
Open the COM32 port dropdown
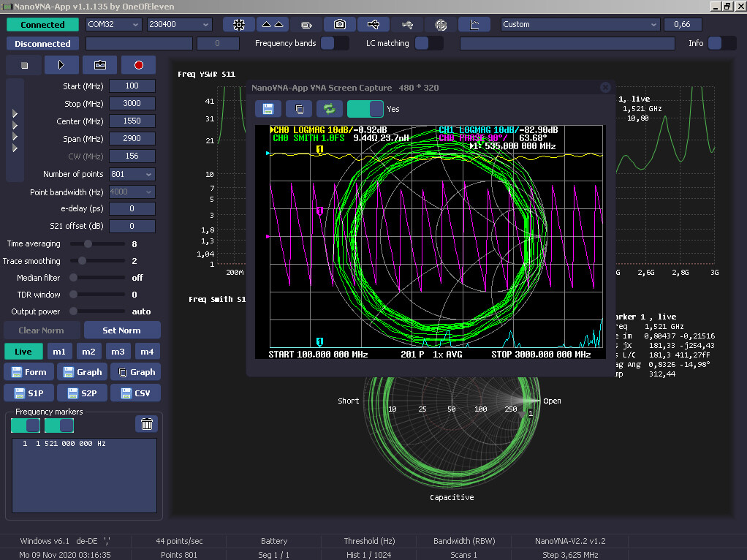(113, 24)
